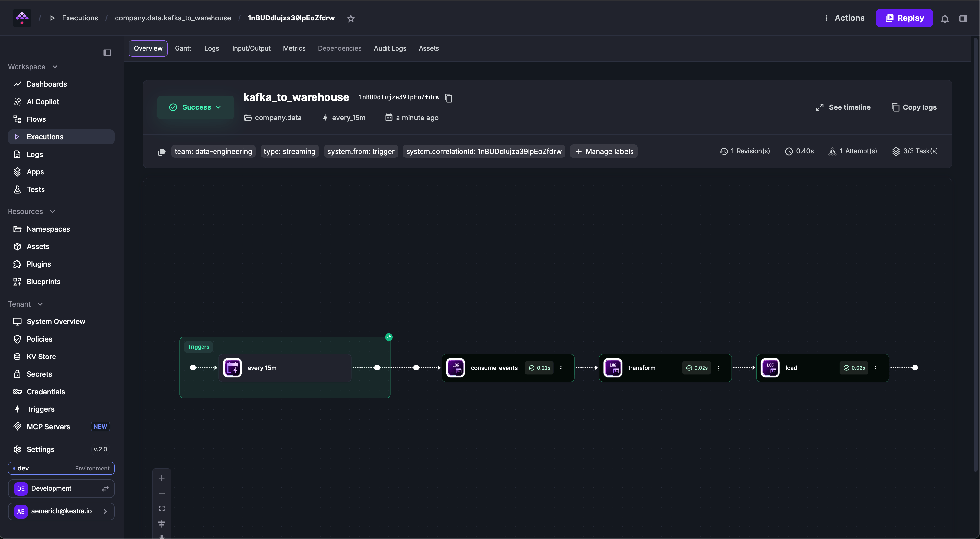The width and height of the screenshot is (980, 539).
Task: Open Policies page
Action: pos(61,339)
